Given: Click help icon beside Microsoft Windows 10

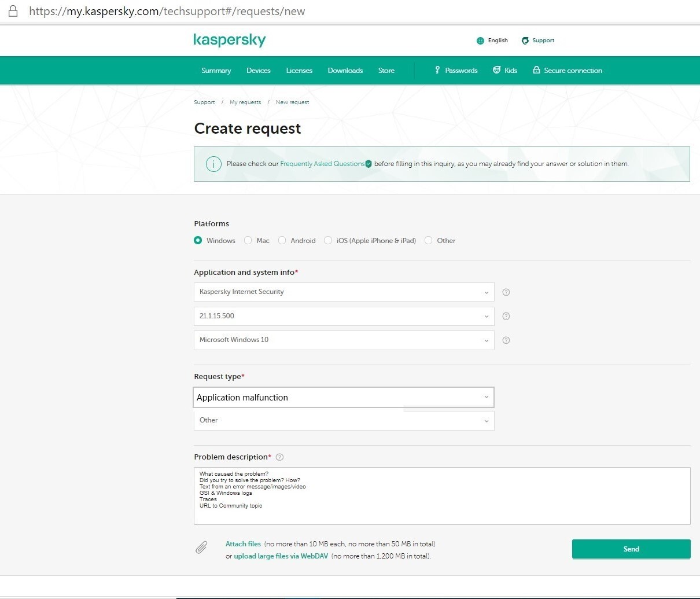Looking at the screenshot, I should 506,340.
